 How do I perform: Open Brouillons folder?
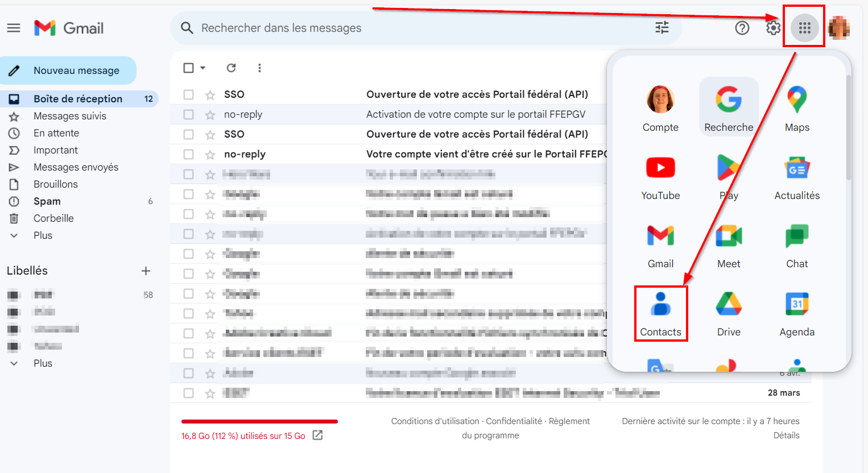pos(56,184)
